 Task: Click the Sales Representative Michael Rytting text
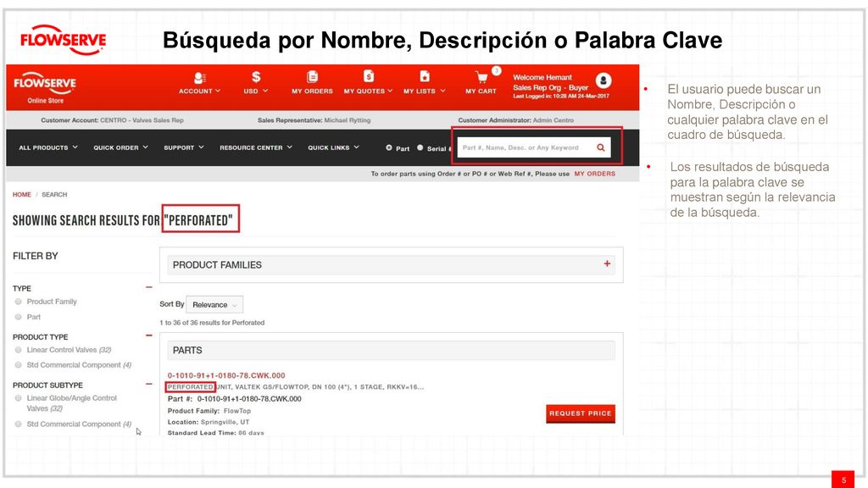pyautogui.click(x=314, y=120)
